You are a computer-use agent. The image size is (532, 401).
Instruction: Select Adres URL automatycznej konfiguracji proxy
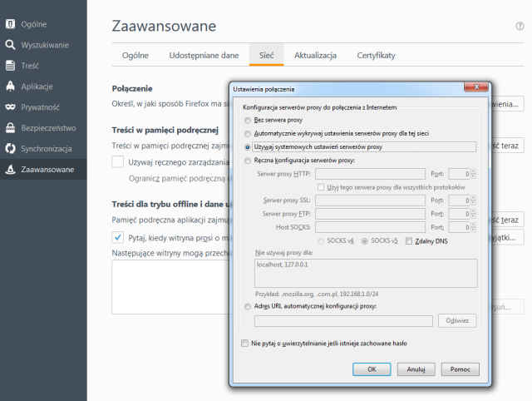point(246,307)
